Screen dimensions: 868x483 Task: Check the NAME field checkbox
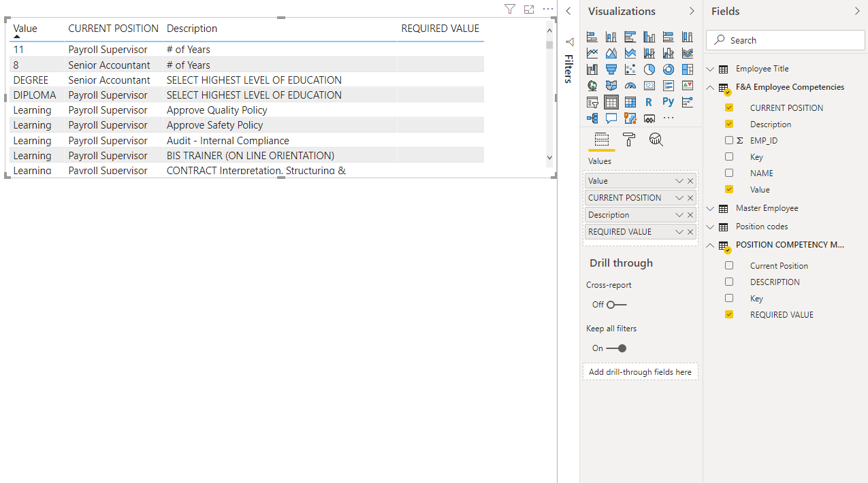click(x=729, y=173)
